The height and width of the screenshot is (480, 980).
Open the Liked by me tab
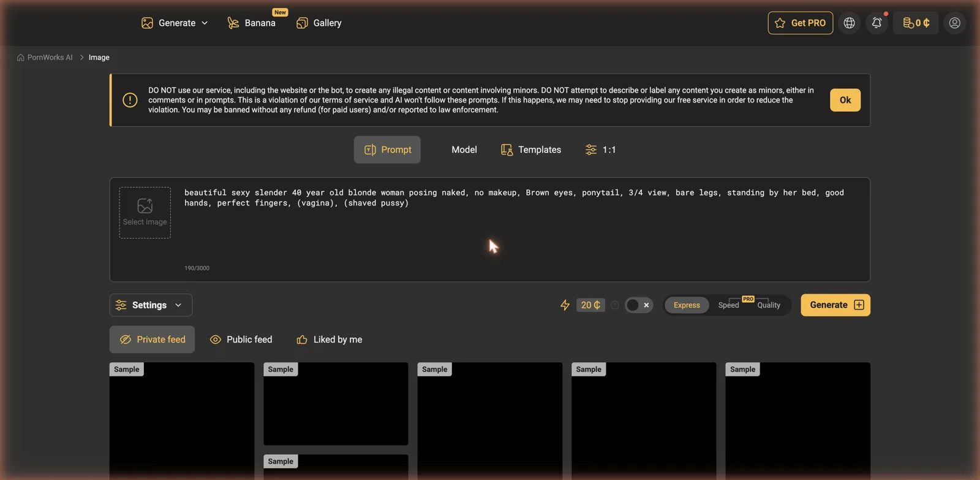pos(329,340)
